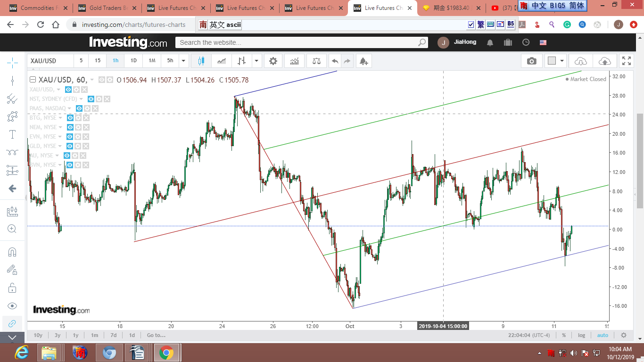
Task: Open the bar style dropdown arrow
Action: (x=256, y=61)
